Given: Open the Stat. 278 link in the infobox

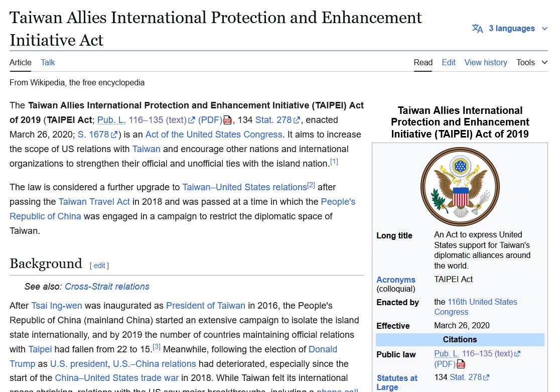Looking at the screenshot, I should click(469, 377).
